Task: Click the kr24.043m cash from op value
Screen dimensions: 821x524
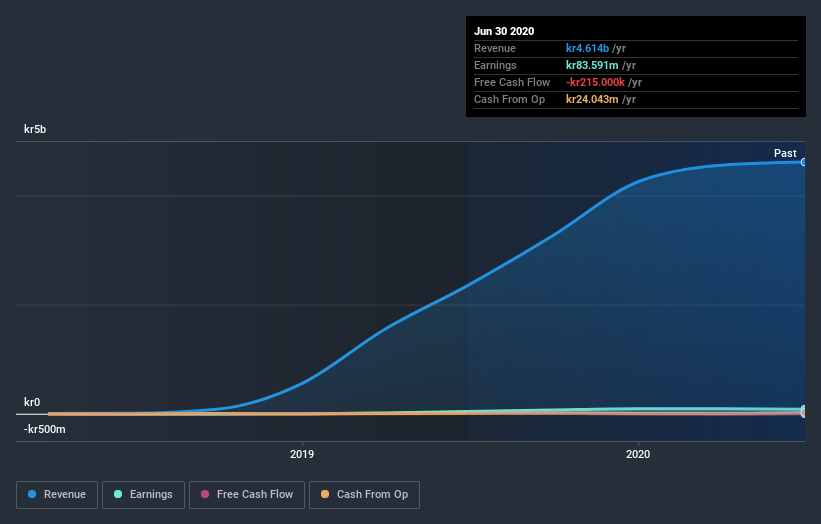Action: [592, 99]
